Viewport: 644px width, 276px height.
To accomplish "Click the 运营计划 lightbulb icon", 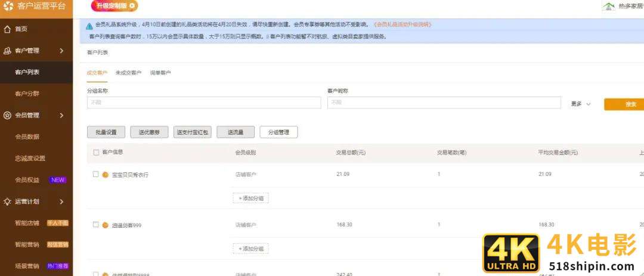I will pos(7,201).
